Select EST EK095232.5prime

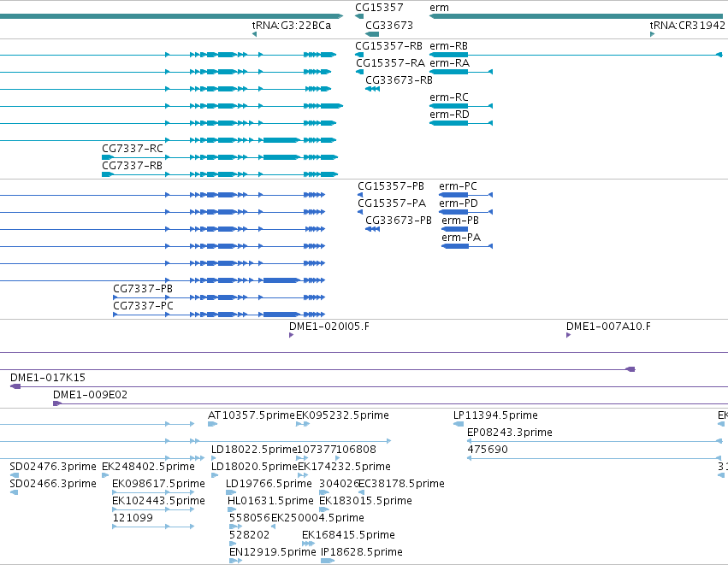[303, 424]
